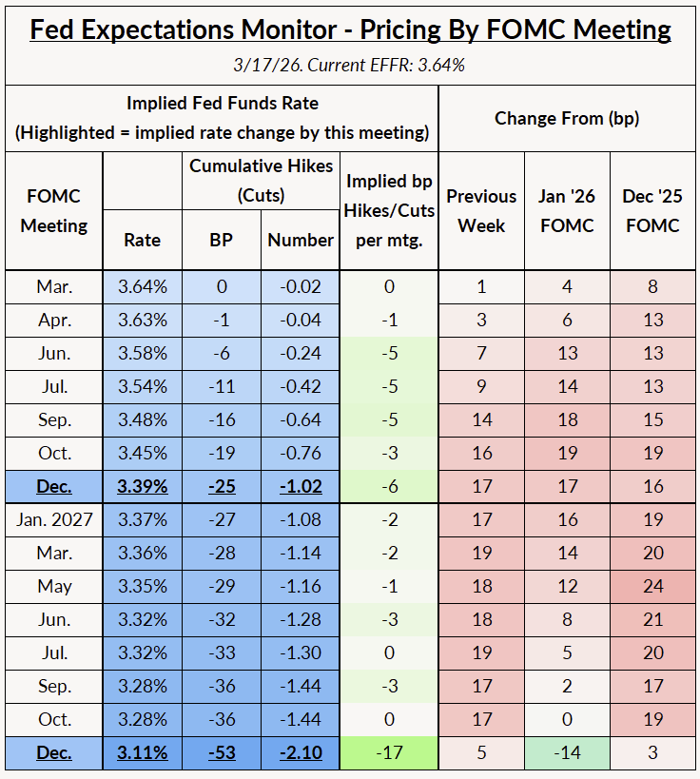Click the underlined 3.39% rate value
700x779 pixels.
pos(143,487)
